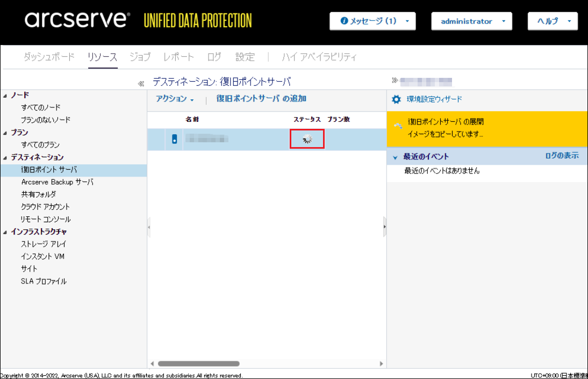The height and width of the screenshot is (379, 588).
Task: Click the left splitter collapse arrow handle
Action: tap(149, 227)
